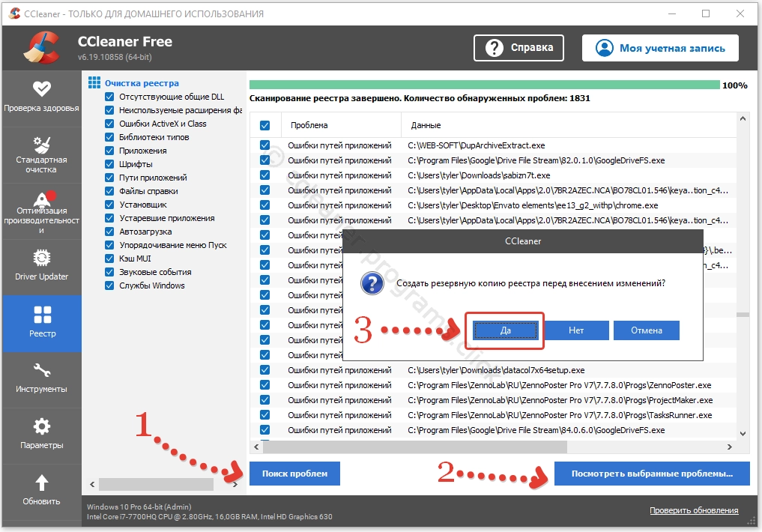Disable the 'Службы Windows' checkbox
This screenshot has height=532, width=762.
(x=109, y=285)
